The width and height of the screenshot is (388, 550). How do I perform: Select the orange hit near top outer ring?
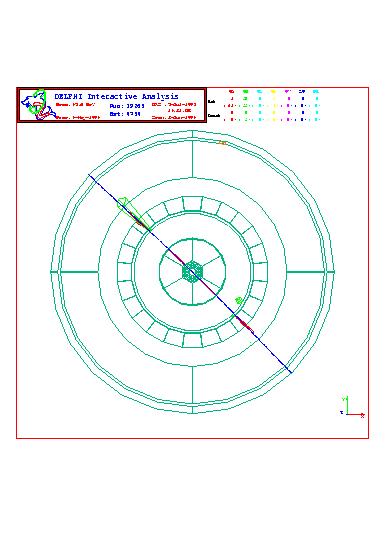222,143
